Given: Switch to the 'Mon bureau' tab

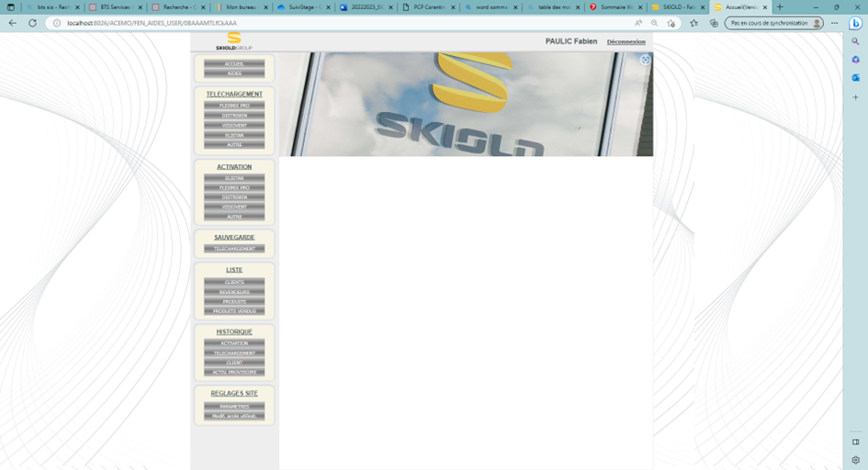Looking at the screenshot, I should pyautogui.click(x=241, y=7).
